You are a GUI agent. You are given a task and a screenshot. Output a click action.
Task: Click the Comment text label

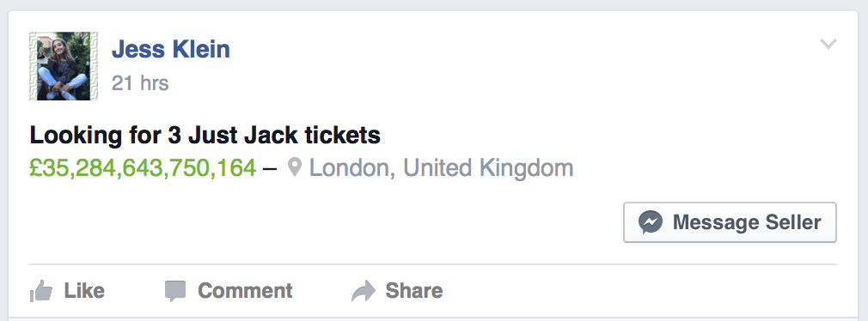click(x=245, y=291)
